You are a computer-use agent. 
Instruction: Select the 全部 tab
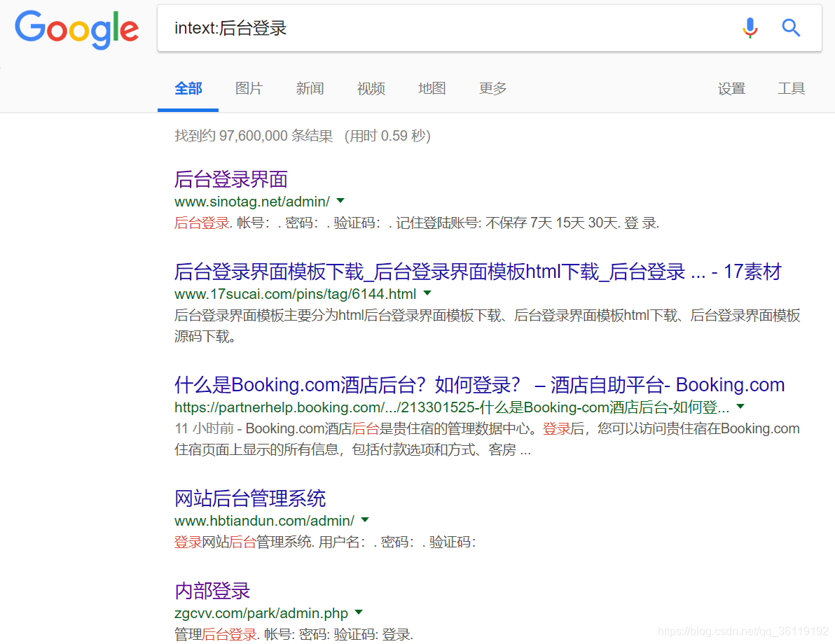click(x=188, y=88)
